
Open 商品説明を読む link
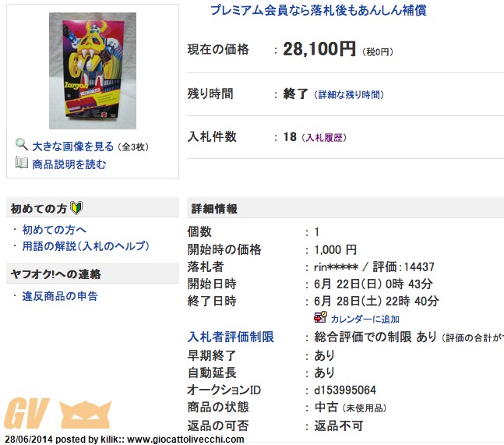[69, 164]
